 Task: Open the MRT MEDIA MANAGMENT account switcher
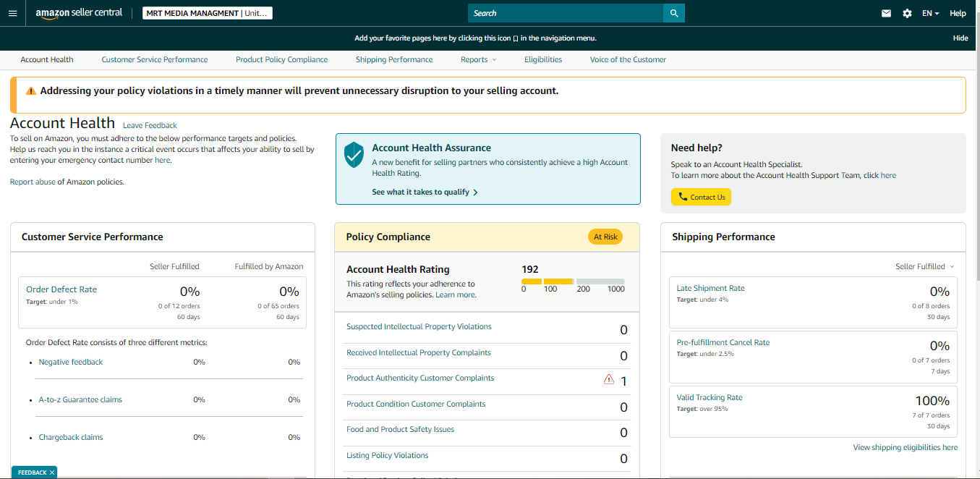coord(208,13)
